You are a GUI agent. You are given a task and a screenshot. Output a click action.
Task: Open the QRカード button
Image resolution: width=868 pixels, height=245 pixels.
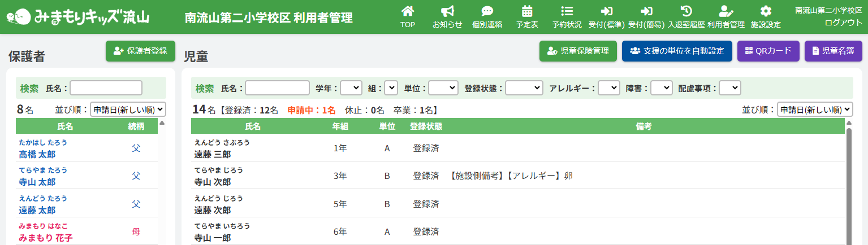pos(768,51)
